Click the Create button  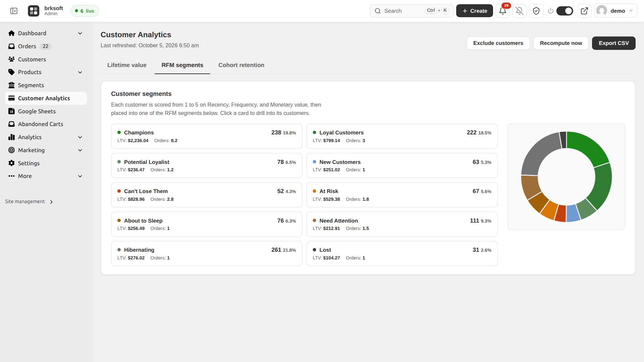474,11
